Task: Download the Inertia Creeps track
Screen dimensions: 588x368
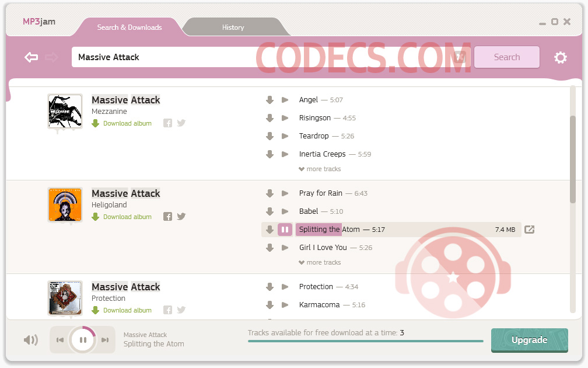Action: (269, 154)
